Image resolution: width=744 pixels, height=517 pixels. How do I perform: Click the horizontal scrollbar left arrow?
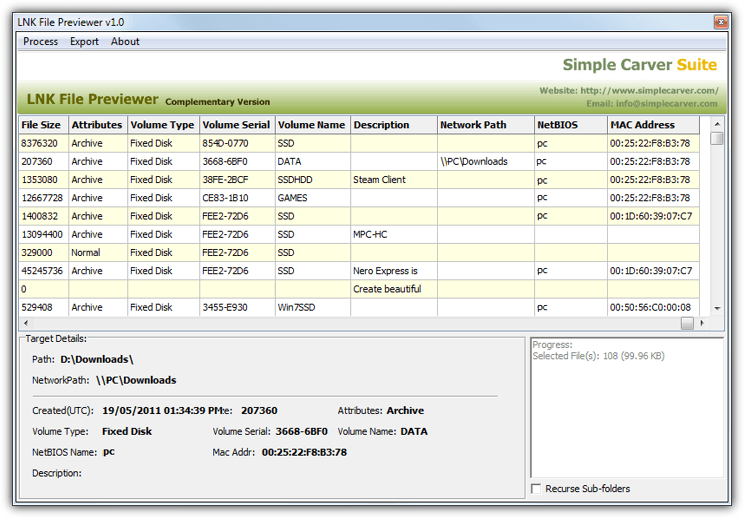coord(26,323)
